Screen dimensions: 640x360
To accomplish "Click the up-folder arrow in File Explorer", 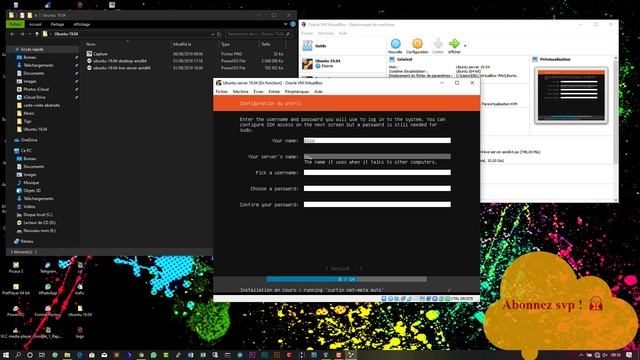I will point(37,34).
